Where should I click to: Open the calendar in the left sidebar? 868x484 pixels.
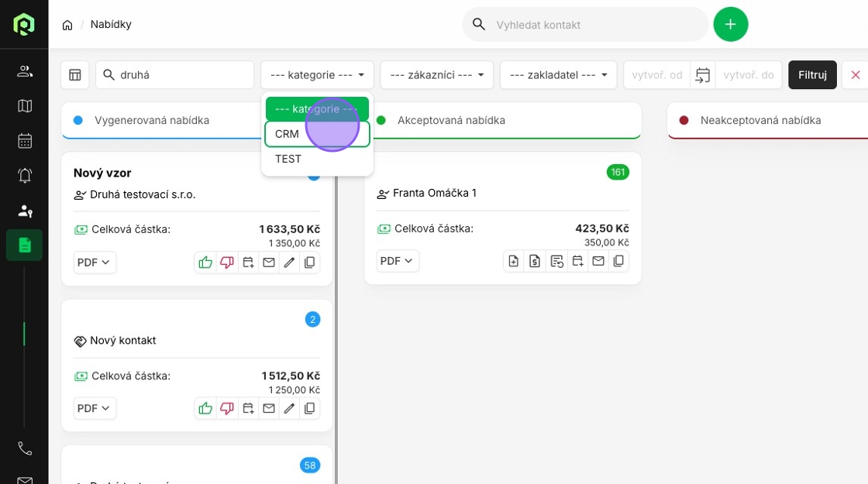(x=25, y=141)
